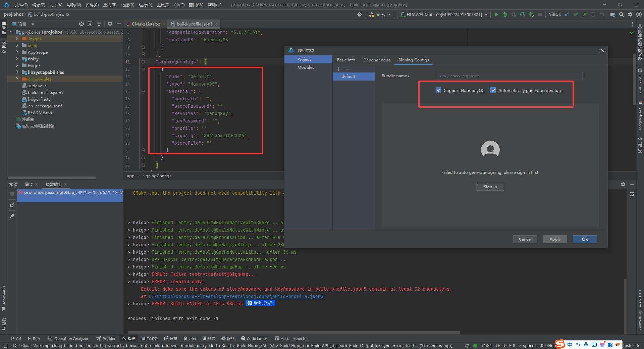Click the green Run triangle in toolbar
The width and height of the screenshot is (644, 349).
pos(496,14)
